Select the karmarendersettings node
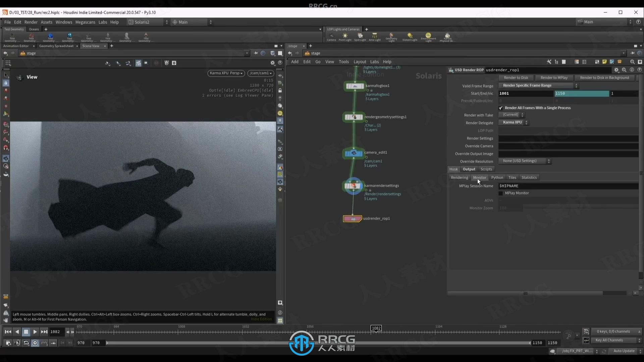This screenshot has height=362, width=644. point(353,186)
